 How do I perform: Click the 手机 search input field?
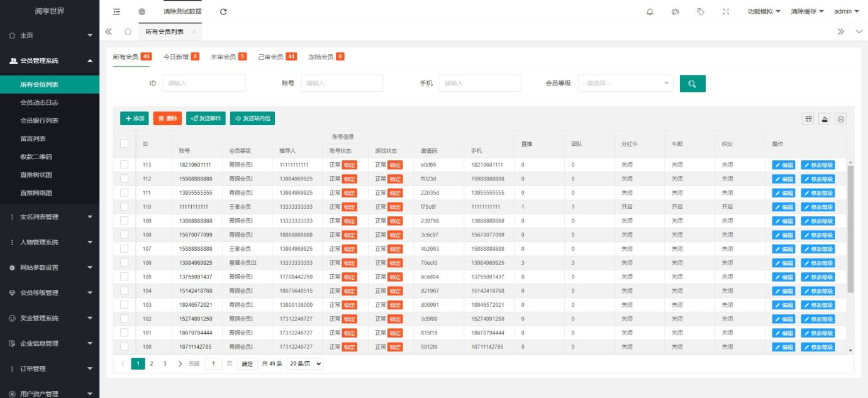[x=481, y=83]
